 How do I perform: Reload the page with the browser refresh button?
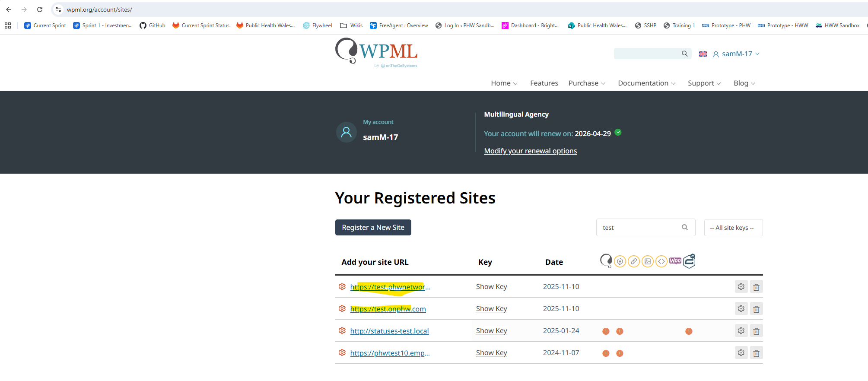tap(40, 10)
